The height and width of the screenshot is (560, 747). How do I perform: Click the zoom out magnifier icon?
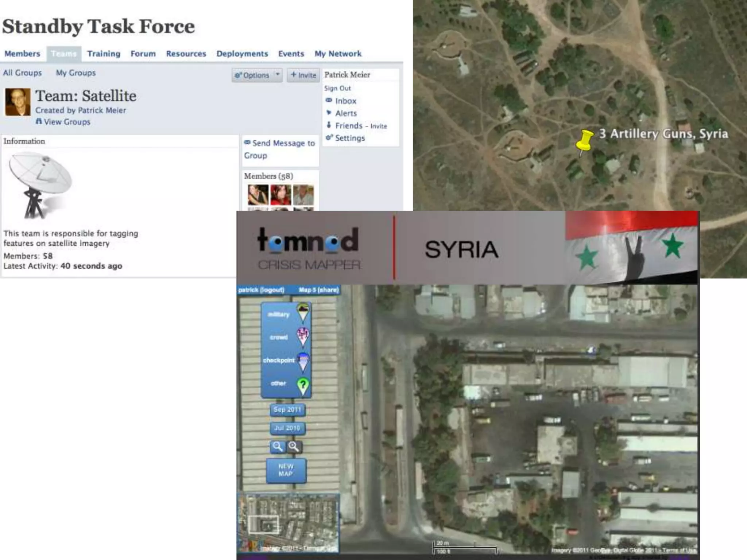pos(294,447)
